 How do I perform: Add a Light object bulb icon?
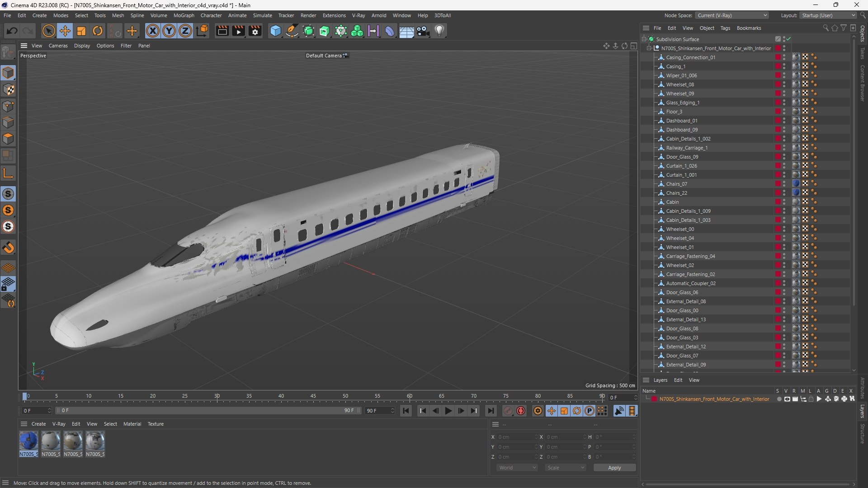coord(439,31)
